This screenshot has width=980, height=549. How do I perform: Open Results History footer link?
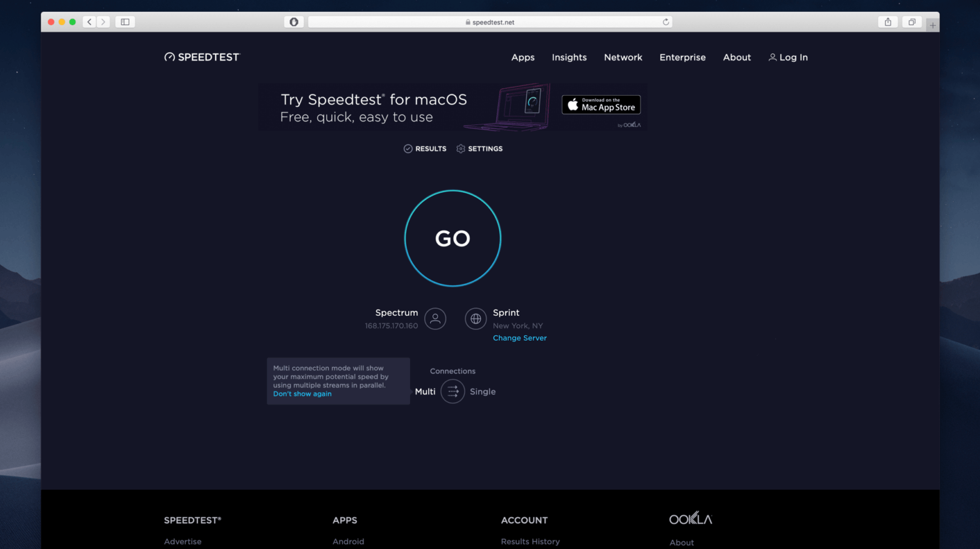(x=530, y=541)
